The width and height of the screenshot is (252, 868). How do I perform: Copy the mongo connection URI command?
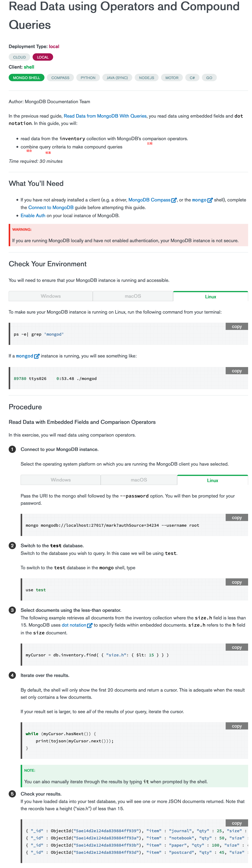pyautogui.click(x=237, y=518)
